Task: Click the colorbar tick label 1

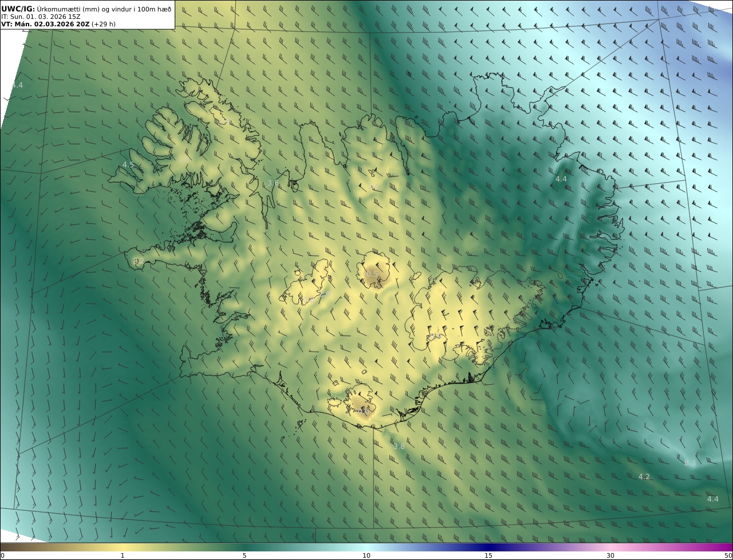Action: (123, 555)
